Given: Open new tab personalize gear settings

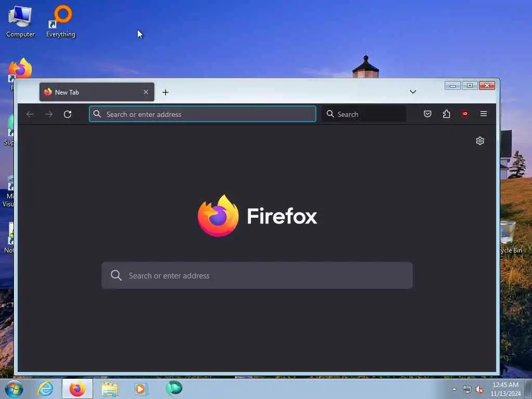Looking at the screenshot, I should 480,141.
